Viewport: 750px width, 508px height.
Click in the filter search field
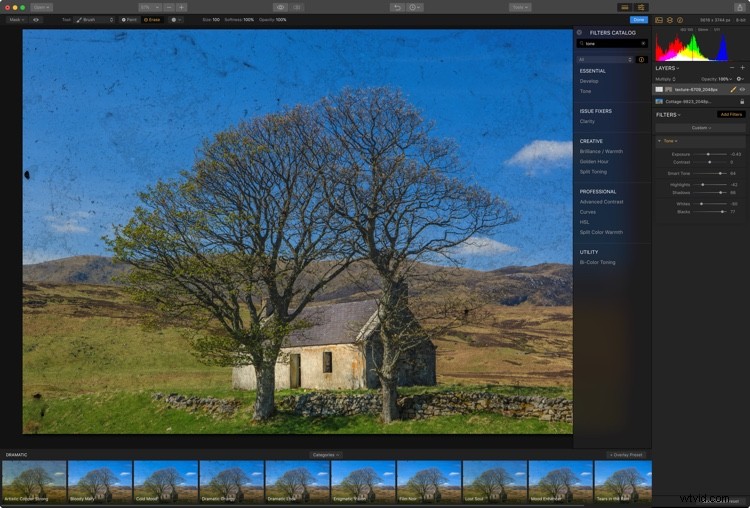tap(612, 44)
